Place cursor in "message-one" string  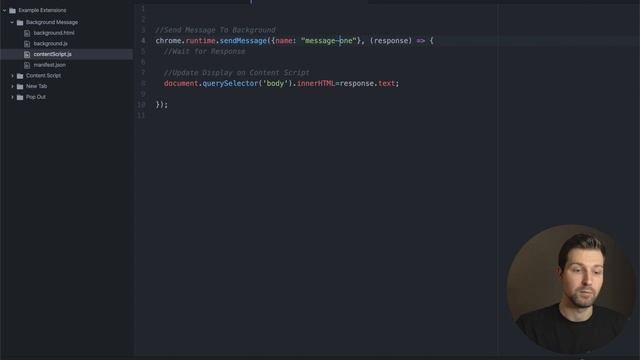(329, 41)
